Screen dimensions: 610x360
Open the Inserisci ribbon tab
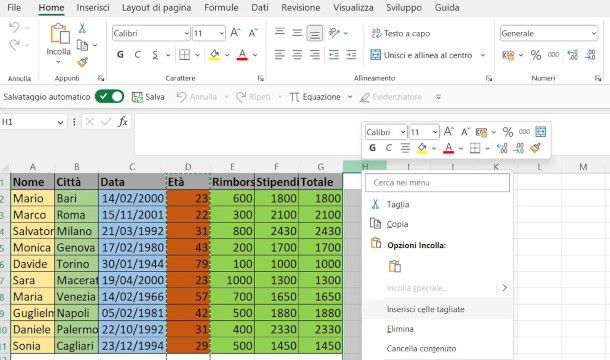(93, 7)
